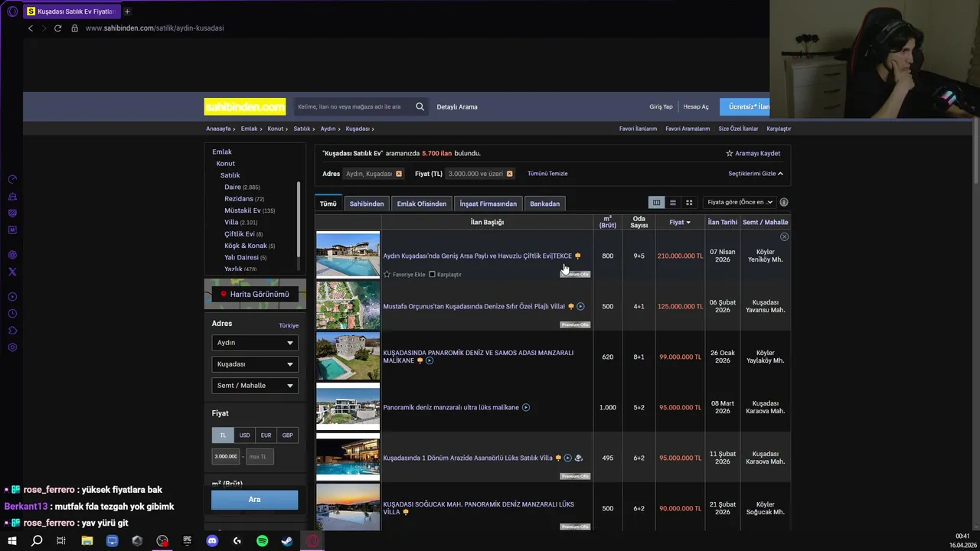This screenshot has width=980, height=551.
Task: Click the site keyword search input
Action: (x=352, y=106)
